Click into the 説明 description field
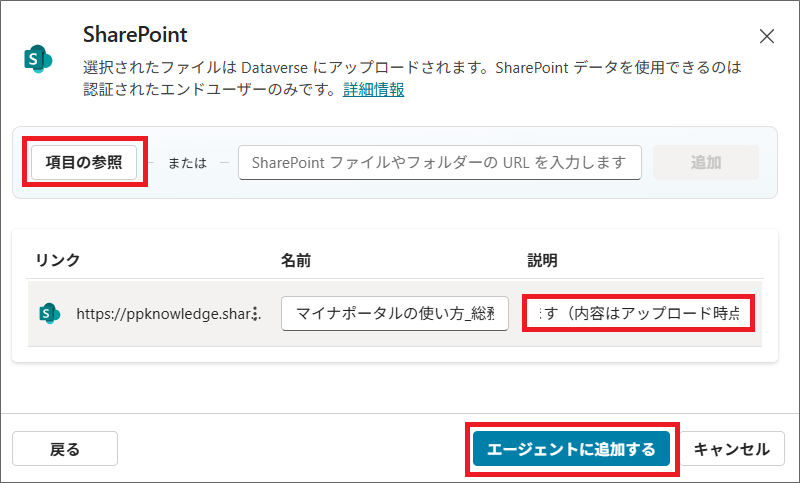The height and width of the screenshot is (483, 800). point(638,314)
